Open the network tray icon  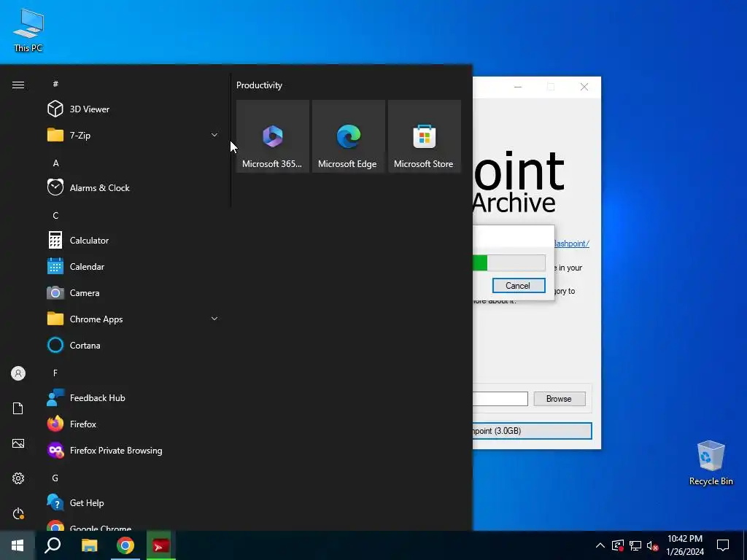(x=635, y=545)
